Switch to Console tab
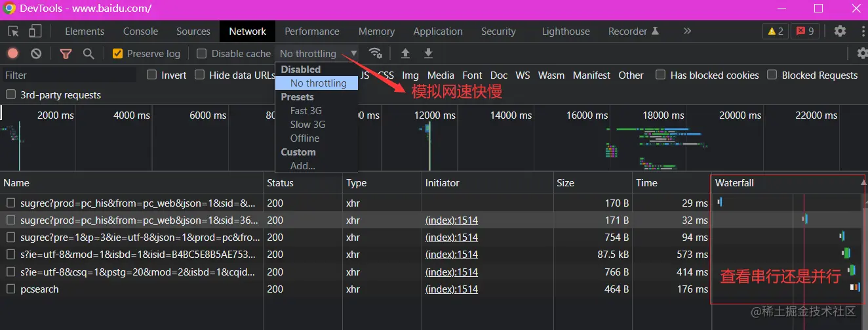 pos(141,31)
